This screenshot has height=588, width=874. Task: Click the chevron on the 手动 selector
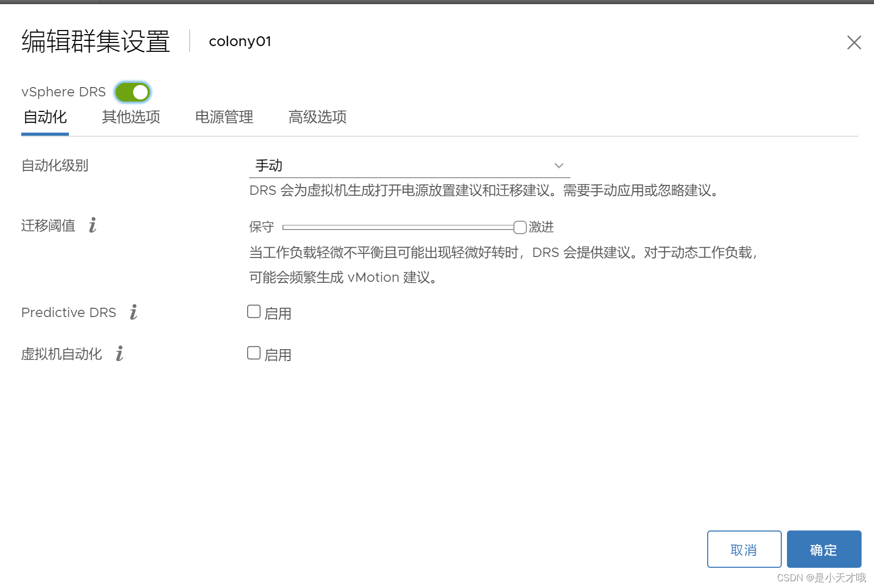558,165
